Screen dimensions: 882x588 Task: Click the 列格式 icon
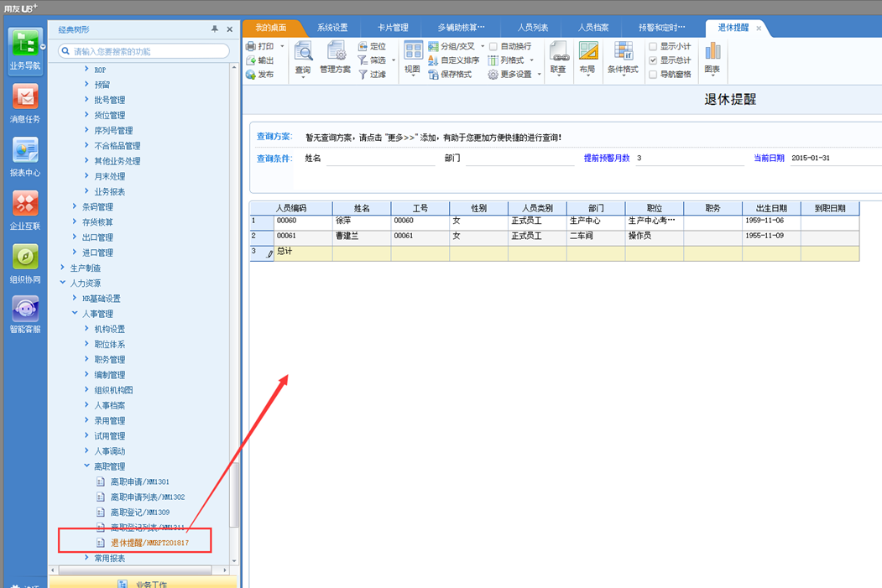493,60
